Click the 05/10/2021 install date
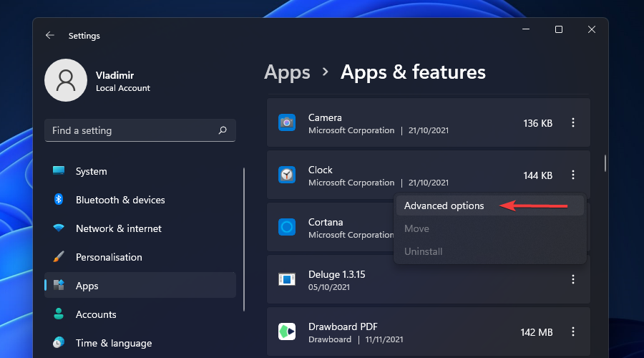This screenshot has height=358, width=644. tap(329, 287)
